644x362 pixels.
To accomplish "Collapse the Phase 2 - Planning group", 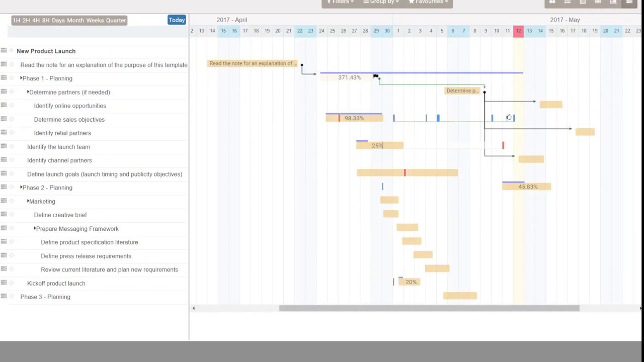I will coord(21,187).
